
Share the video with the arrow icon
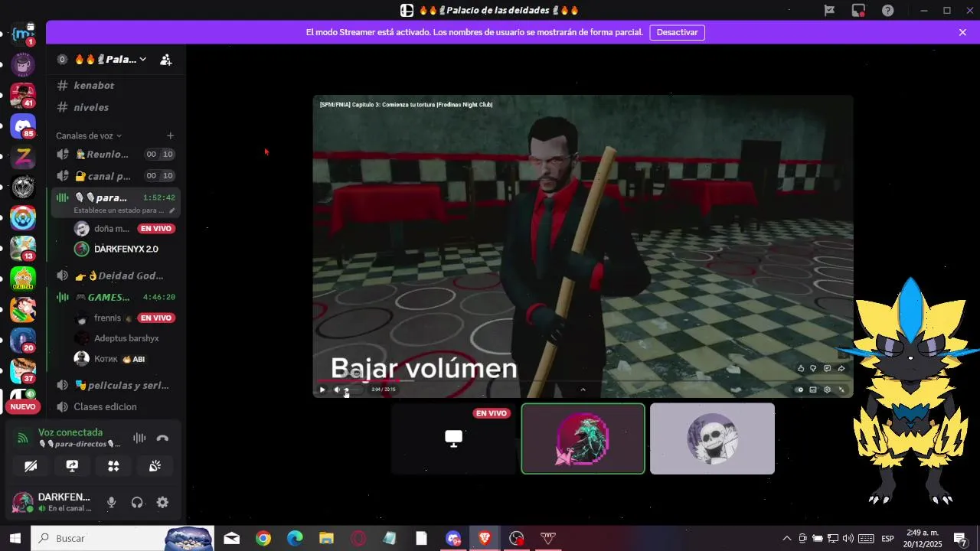point(841,368)
